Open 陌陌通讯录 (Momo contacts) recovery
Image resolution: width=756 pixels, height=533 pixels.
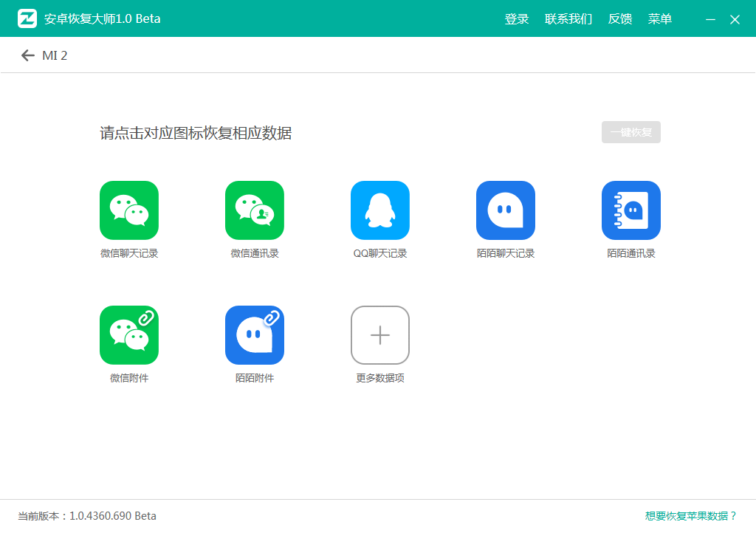coord(631,210)
